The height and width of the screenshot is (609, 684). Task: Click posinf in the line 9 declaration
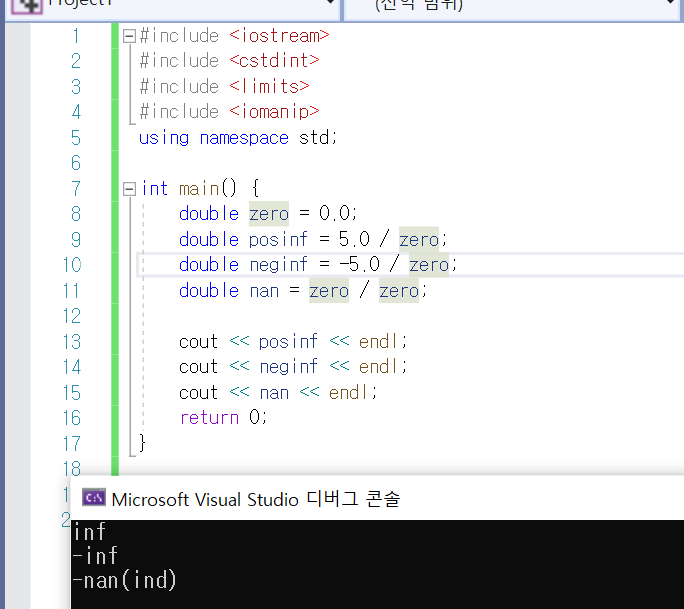278,239
